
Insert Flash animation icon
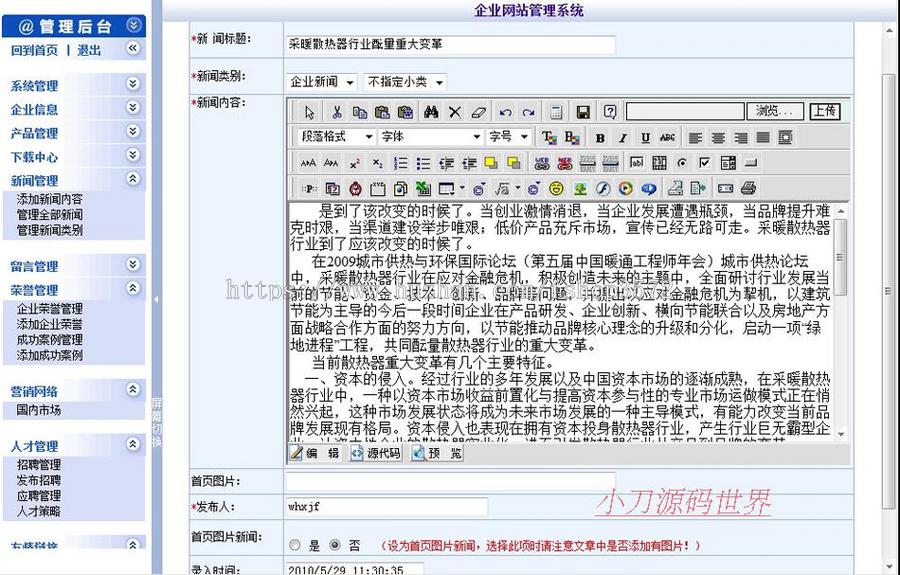pyautogui.click(x=603, y=188)
